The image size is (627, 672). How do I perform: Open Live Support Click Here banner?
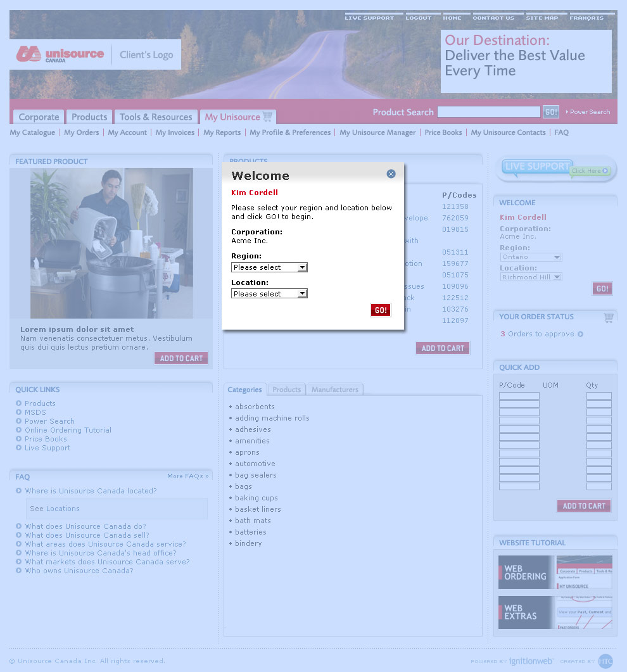click(556, 169)
